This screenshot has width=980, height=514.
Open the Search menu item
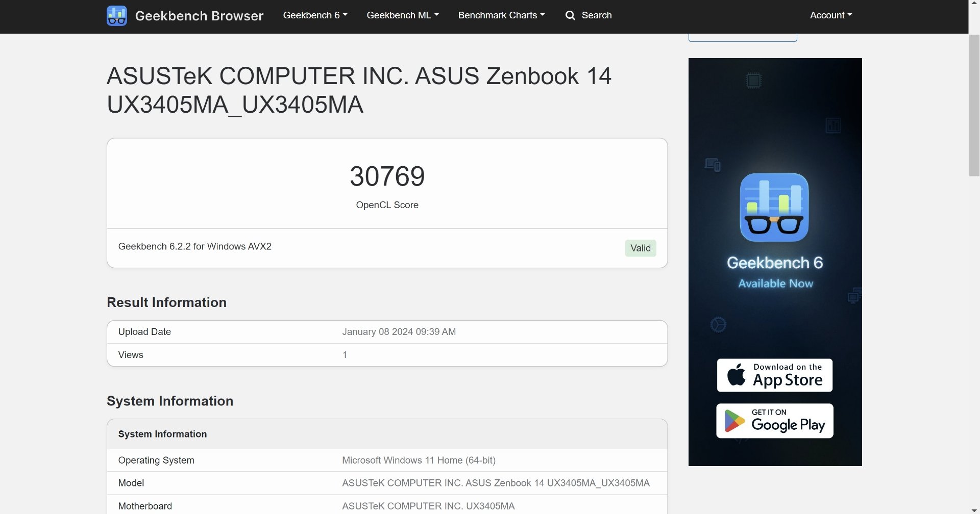tap(589, 15)
